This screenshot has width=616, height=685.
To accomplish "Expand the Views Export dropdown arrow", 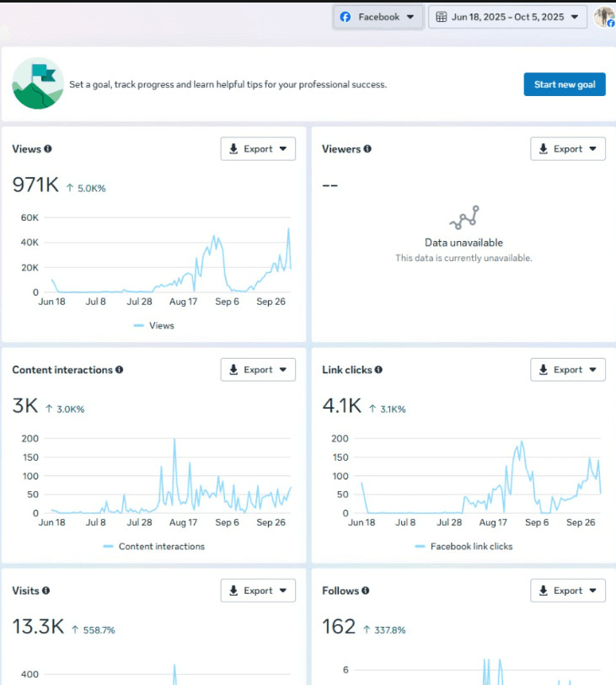I will [285, 148].
